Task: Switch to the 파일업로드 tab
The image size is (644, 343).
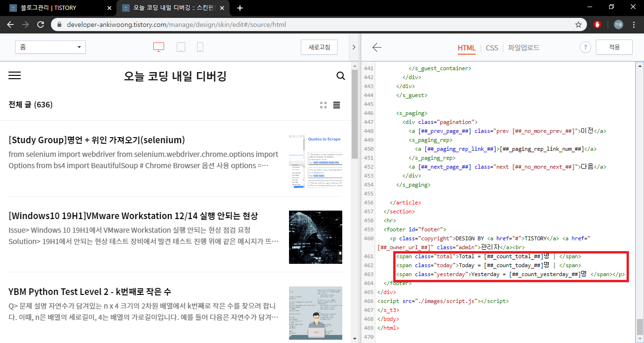Action: tap(523, 48)
